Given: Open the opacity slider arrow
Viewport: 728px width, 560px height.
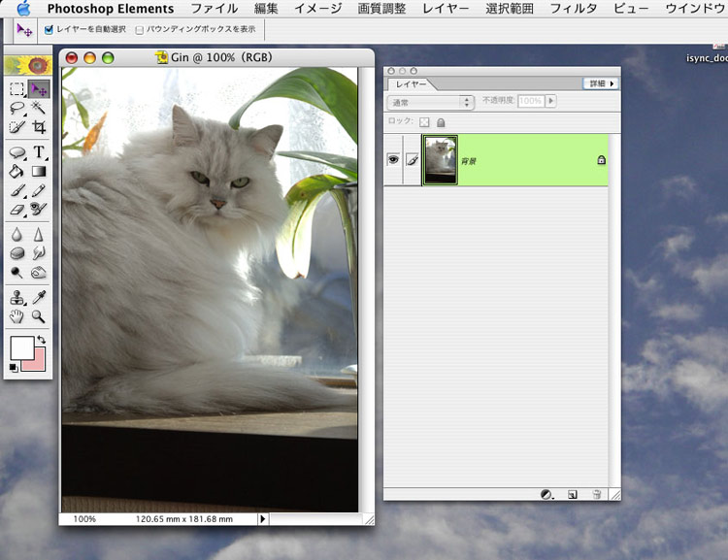Looking at the screenshot, I should 551,101.
